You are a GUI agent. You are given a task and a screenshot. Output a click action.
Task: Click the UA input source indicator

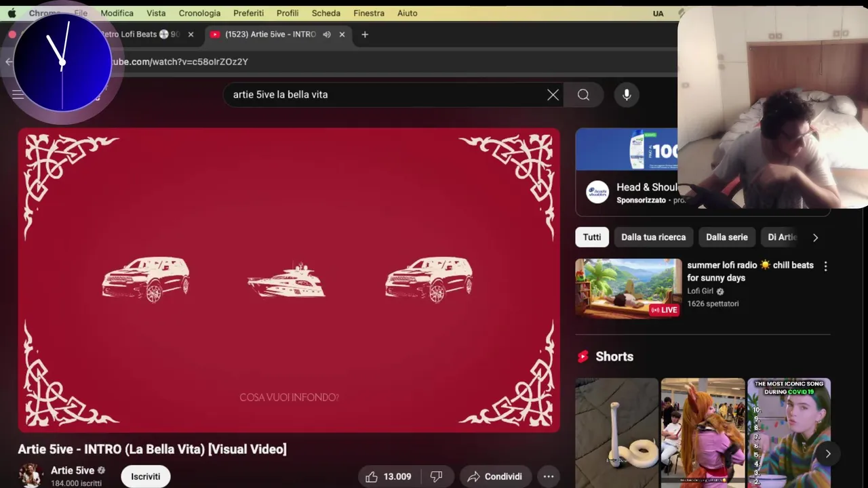(658, 13)
